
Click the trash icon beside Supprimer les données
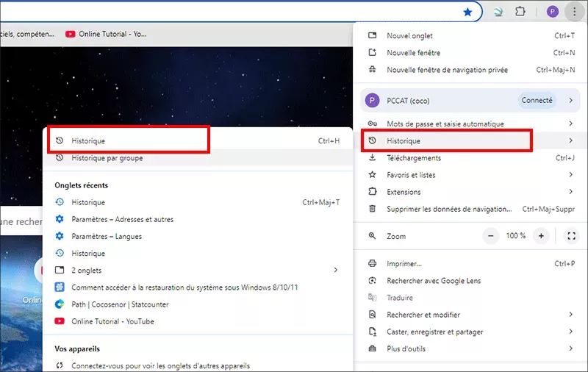click(x=372, y=209)
